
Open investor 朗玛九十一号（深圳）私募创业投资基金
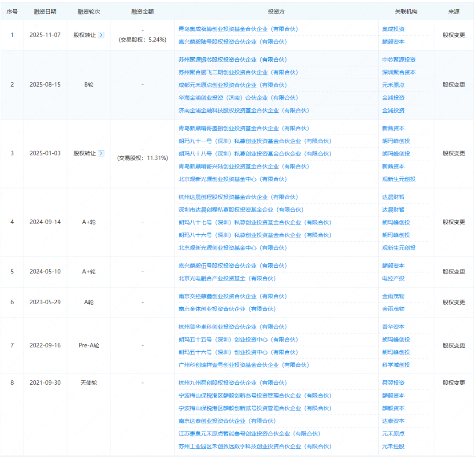[255, 141]
